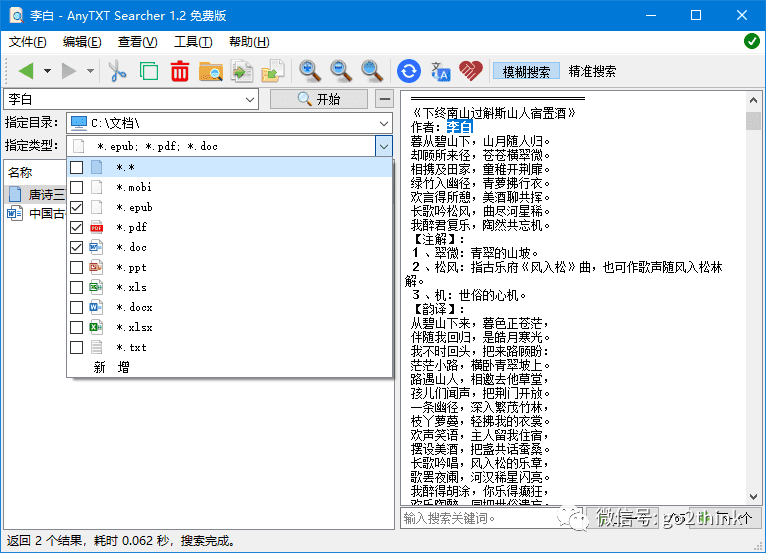Expand the C:\文档\ directory dropdown

(x=384, y=124)
